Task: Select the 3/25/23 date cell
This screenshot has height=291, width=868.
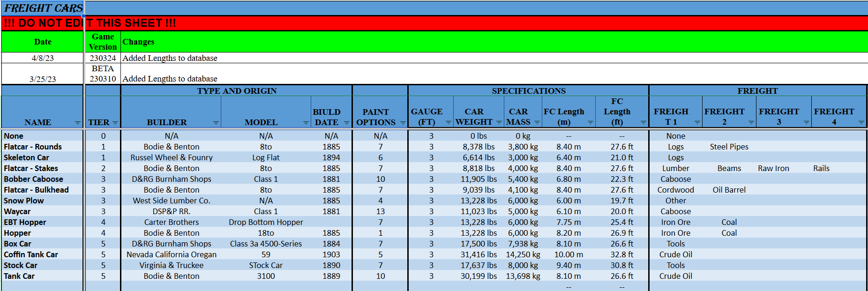Action: (43, 74)
